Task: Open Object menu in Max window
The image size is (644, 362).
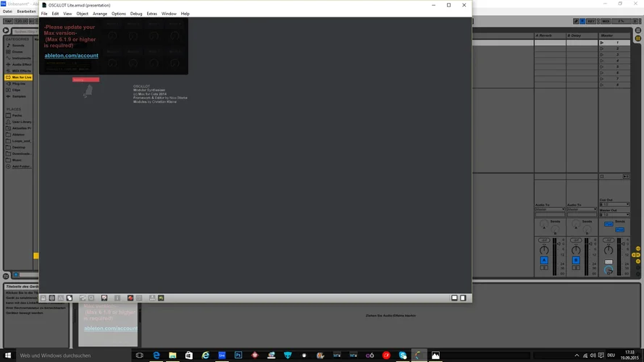Action: tap(82, 14)
